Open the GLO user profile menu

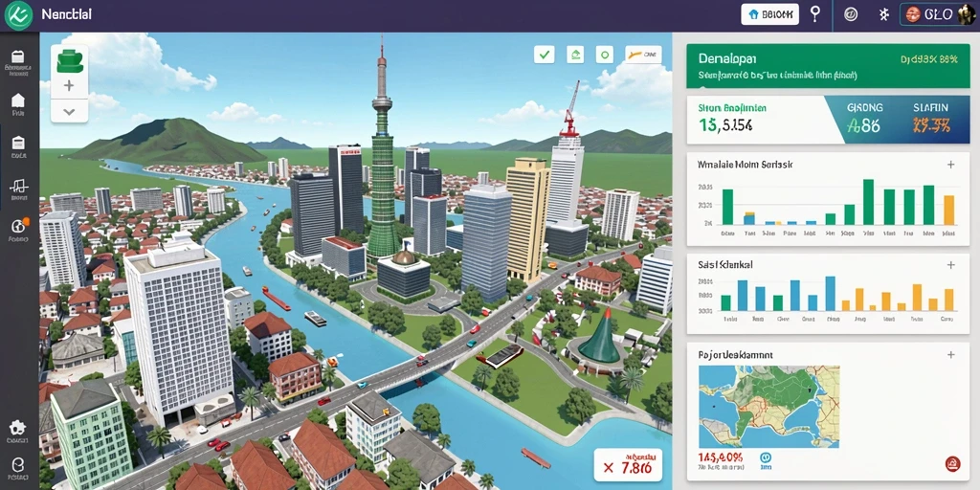(x=937, y=14)
